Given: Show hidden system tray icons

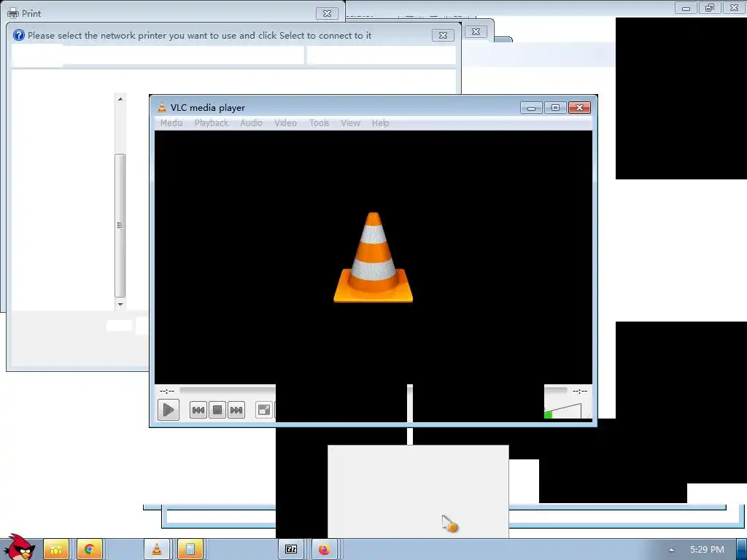Looking at the screenshot, I should [x=671, y=550].
